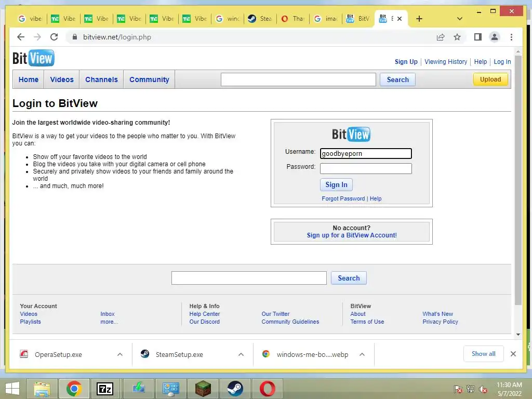Click the BitView logo in the header
The width and height of the screenshot is (532, 399).
pyautogui.click(x=33, y=58)
